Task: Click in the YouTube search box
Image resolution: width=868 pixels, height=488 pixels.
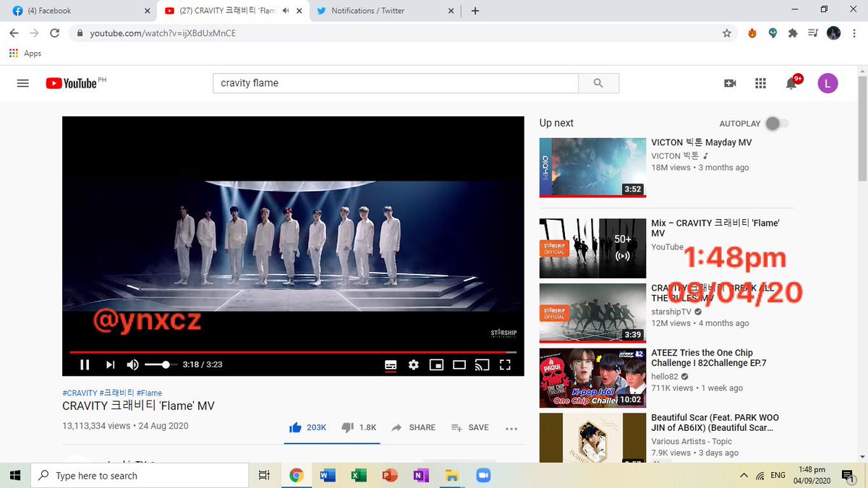Action: pyautogui.click(x=396, y=83)
